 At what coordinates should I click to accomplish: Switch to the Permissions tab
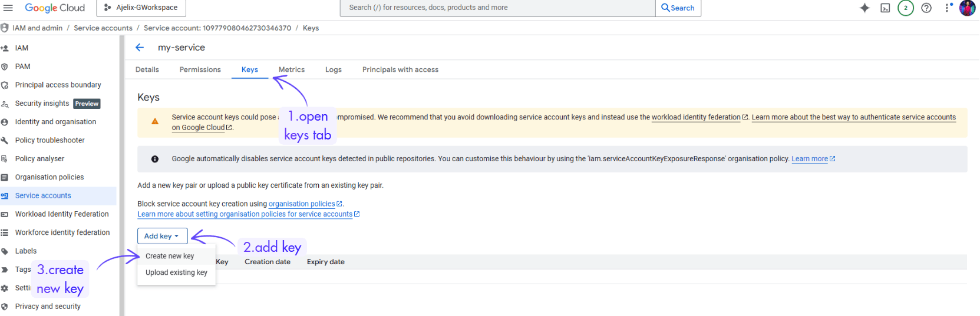[200, 69]
